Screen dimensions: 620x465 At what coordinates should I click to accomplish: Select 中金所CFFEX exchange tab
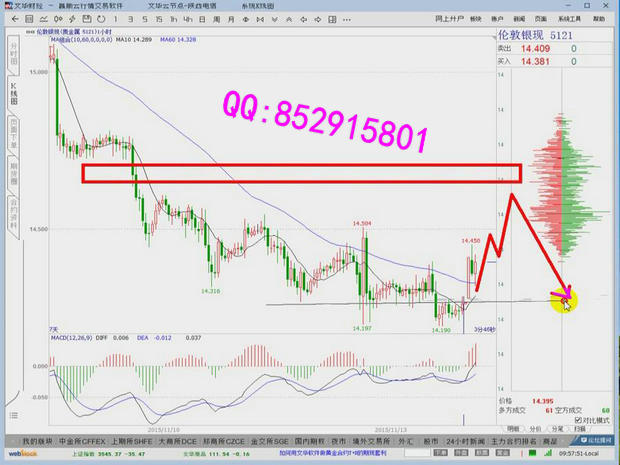(81, 440)
